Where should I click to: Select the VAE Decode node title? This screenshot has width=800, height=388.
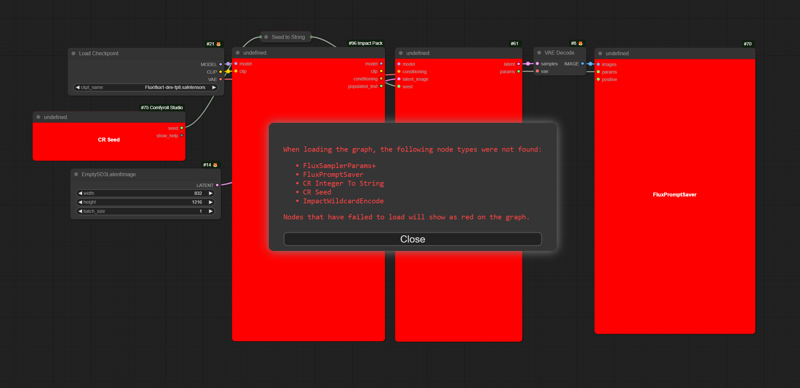pos(559,53)
